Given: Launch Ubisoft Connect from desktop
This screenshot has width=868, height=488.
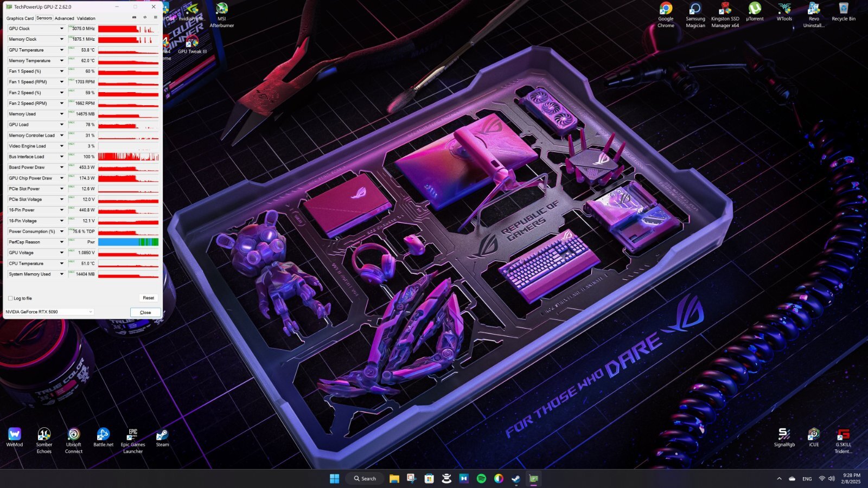Looking at the screenshot, I should click(74, 441).
